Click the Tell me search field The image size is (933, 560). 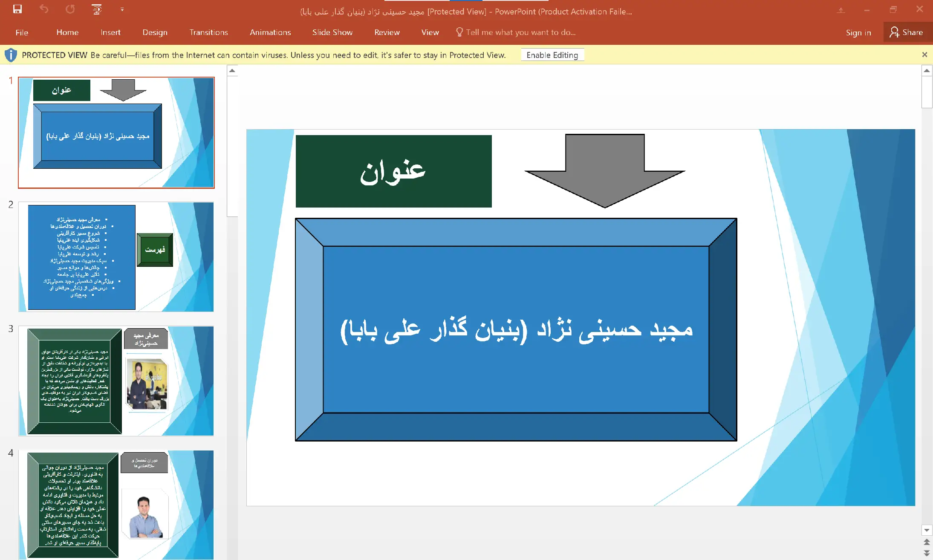pos(520,32)
